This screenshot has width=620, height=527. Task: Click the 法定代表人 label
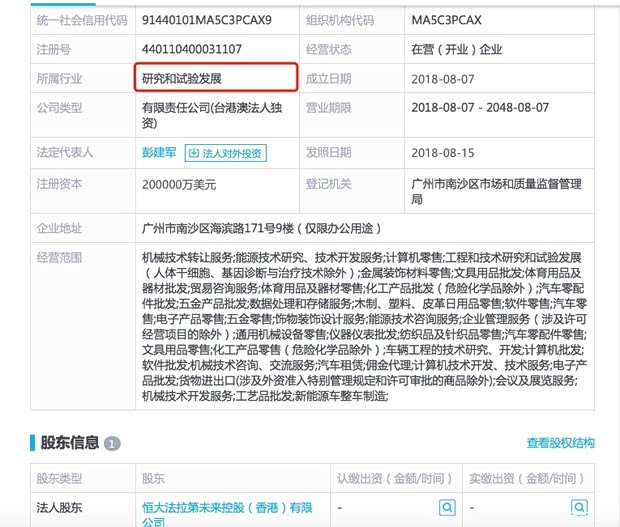click(x=65, y=152)
